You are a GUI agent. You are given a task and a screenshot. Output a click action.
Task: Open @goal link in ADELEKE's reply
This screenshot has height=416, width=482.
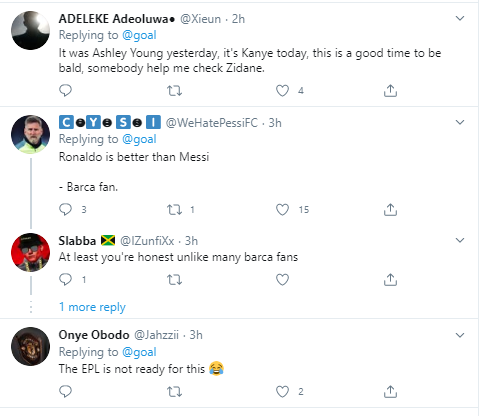[x=139, y=35]
